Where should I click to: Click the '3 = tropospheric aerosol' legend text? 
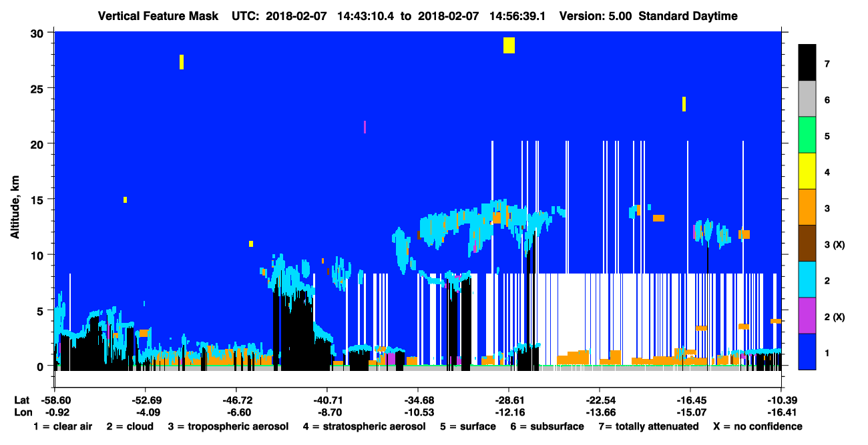[228, 426]
